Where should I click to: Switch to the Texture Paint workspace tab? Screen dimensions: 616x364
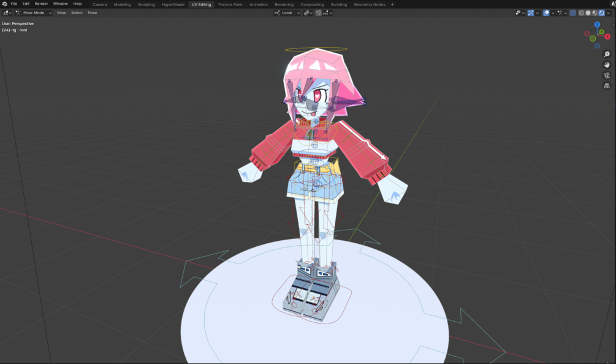tap(230, 5)
